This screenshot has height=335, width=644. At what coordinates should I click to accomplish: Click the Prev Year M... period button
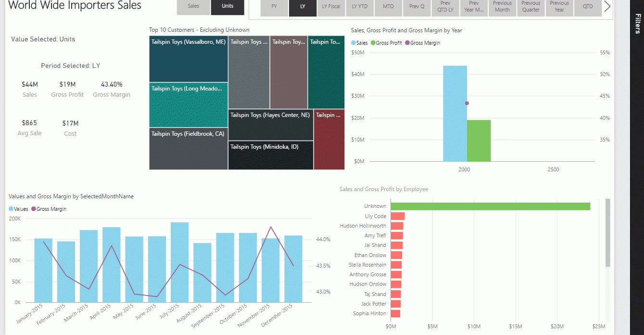474,7
